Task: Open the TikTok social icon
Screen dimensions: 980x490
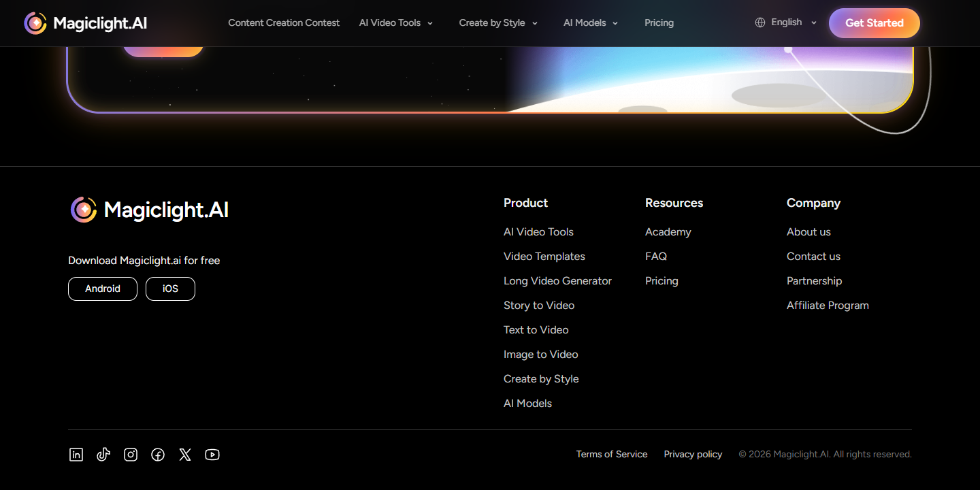Action: coord(103,455)
